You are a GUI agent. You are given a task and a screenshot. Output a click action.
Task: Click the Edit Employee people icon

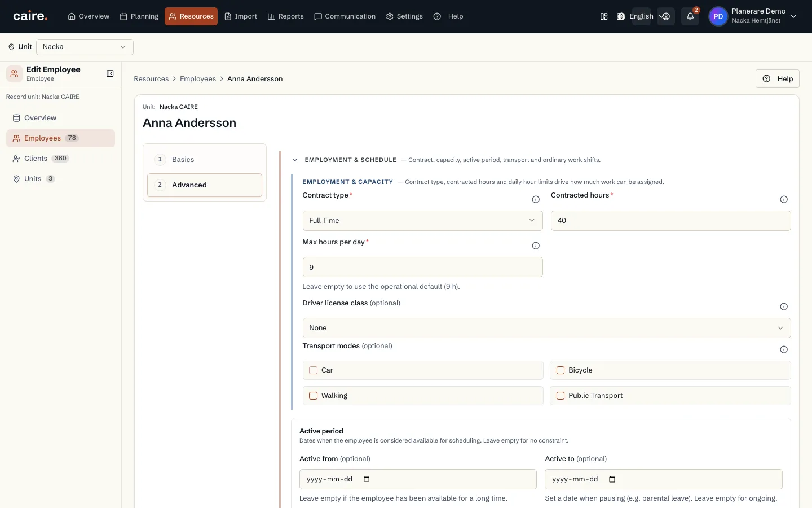coord(15,73)
